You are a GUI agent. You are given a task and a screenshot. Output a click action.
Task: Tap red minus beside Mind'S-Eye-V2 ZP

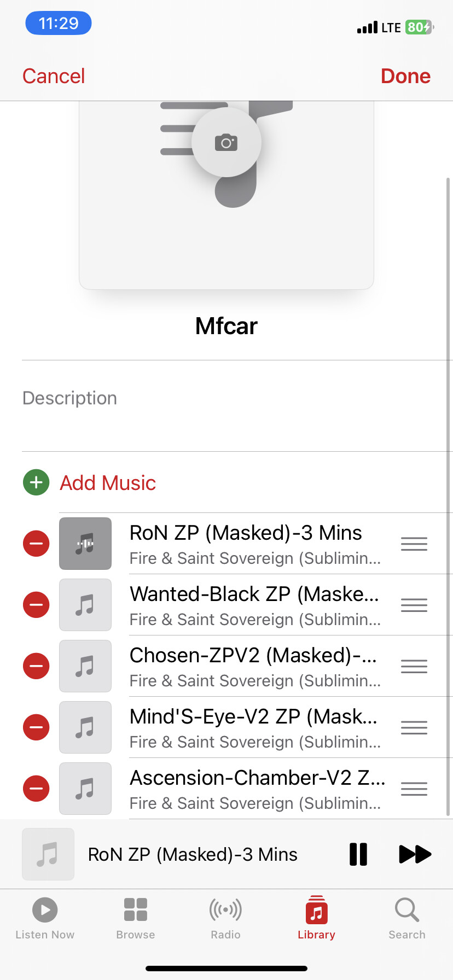[36, 727]
